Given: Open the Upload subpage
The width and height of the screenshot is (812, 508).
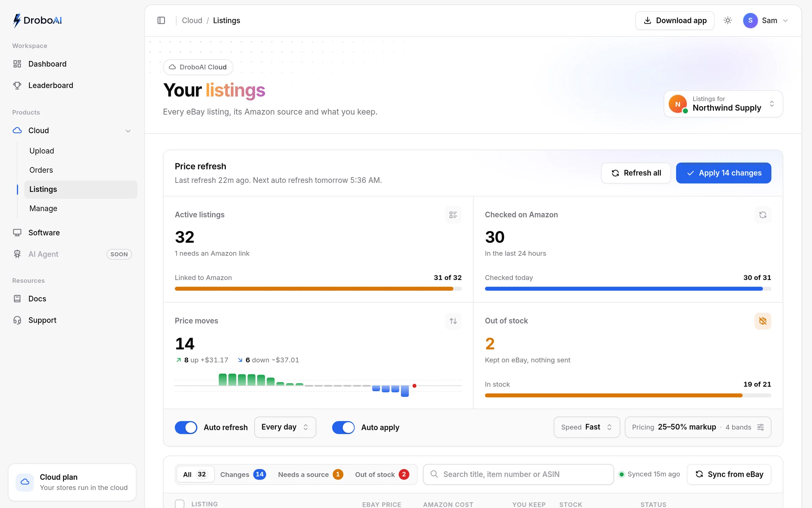Looking at the screenshot, I should tap(81, 151).
